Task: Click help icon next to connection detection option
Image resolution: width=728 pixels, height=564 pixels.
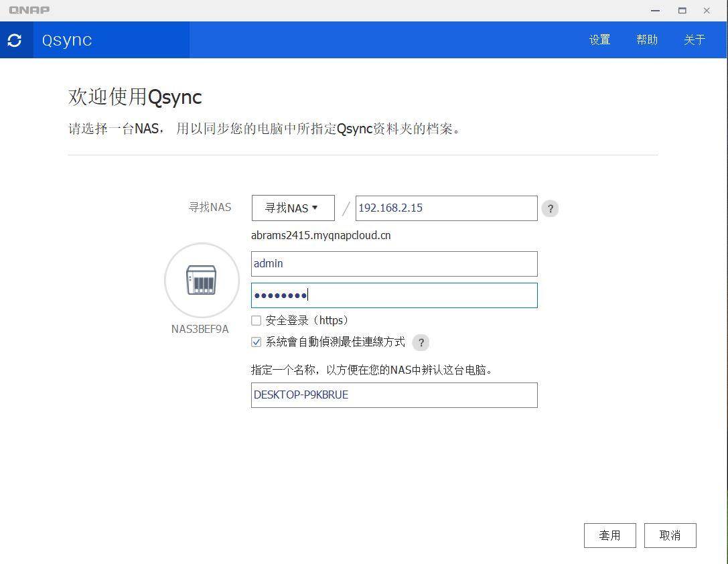Action: (x=421, y=342)
